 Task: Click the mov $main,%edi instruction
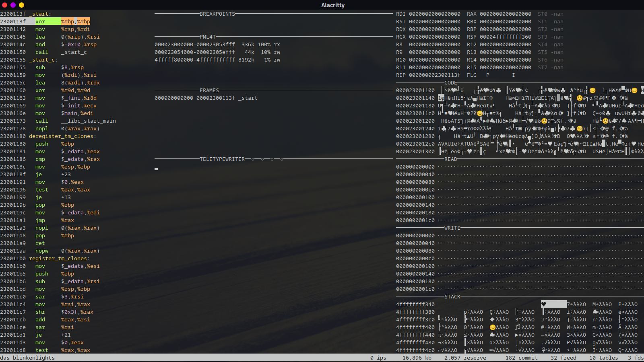(x=47, y=113)
